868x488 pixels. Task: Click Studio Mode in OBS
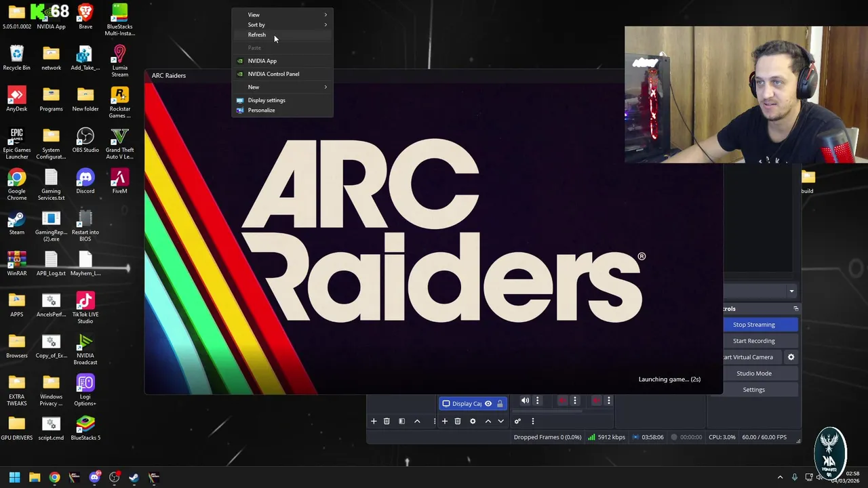click(x=753, y=373)
